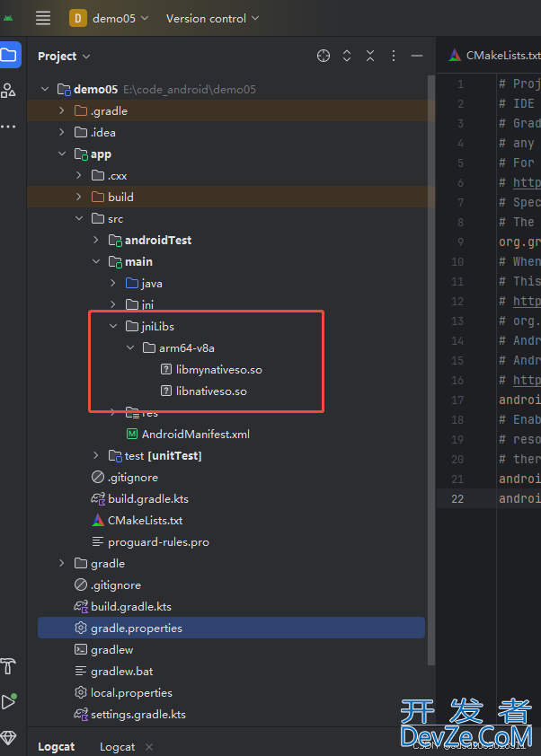Select the first Logcat tab
Image resolution: width=541 pixels, height=756 pixels.
coord(57,746)
